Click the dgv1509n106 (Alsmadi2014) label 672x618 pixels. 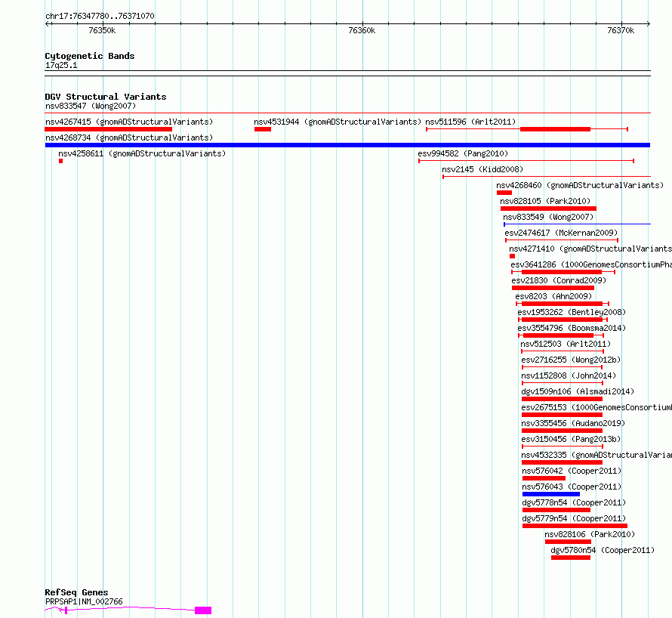coord(578,391)
